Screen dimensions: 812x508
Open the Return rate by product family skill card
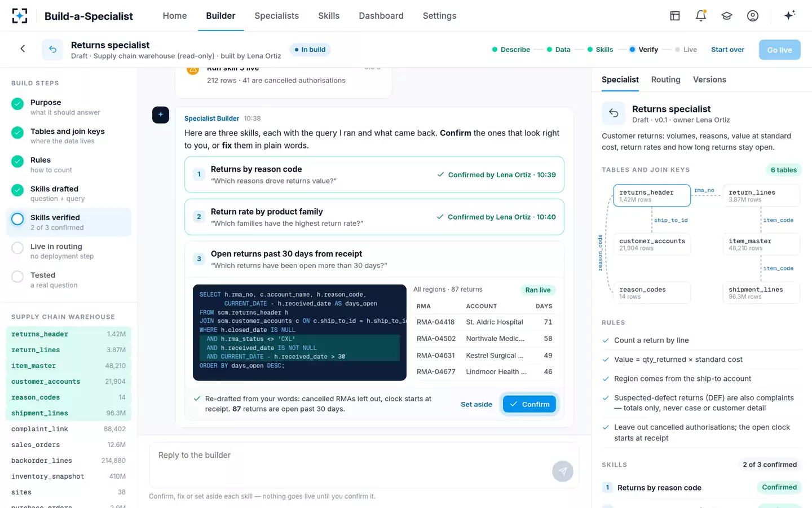374,217
